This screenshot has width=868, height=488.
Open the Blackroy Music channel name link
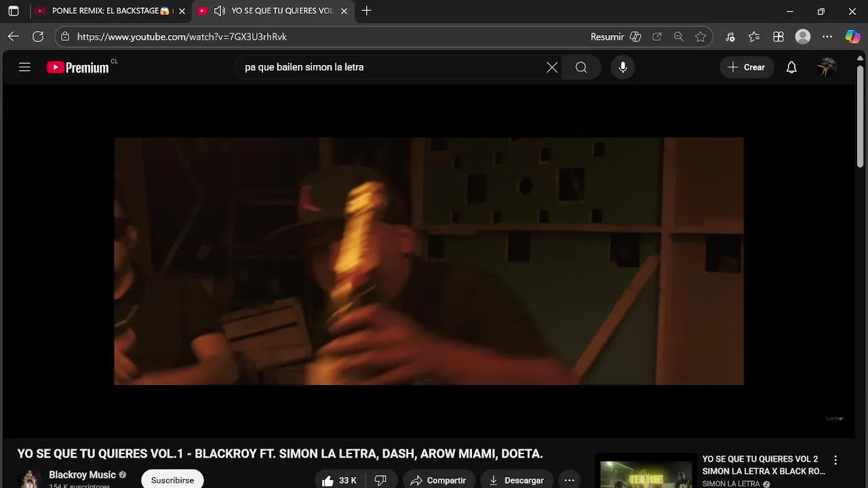(82, 475)
